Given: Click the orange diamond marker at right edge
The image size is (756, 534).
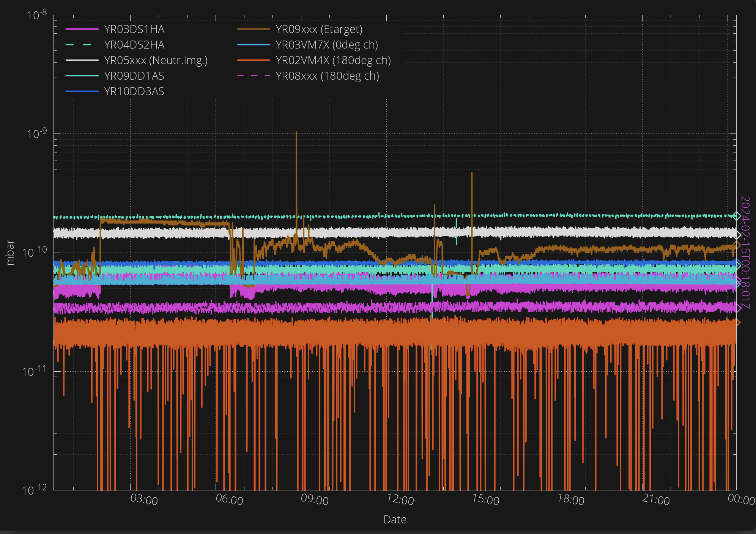Looking at the screenshot, I should tap(737, 323).
